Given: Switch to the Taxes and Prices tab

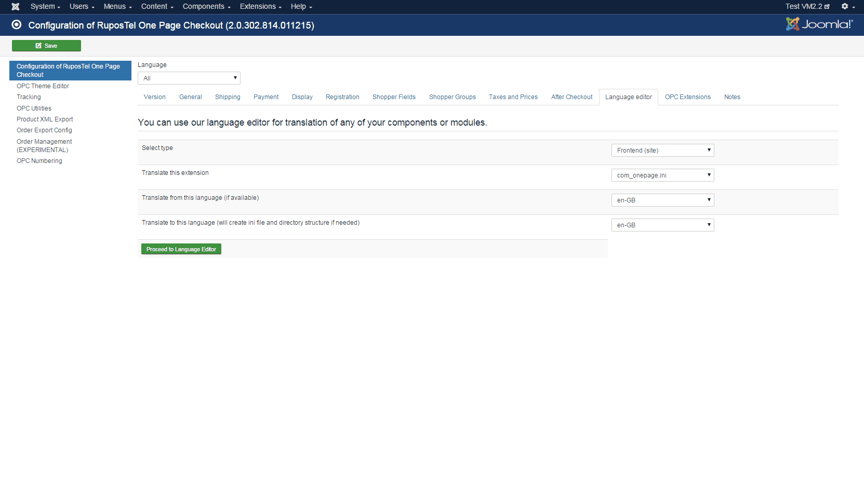Looking at the screenshot, I should [513, 97].
